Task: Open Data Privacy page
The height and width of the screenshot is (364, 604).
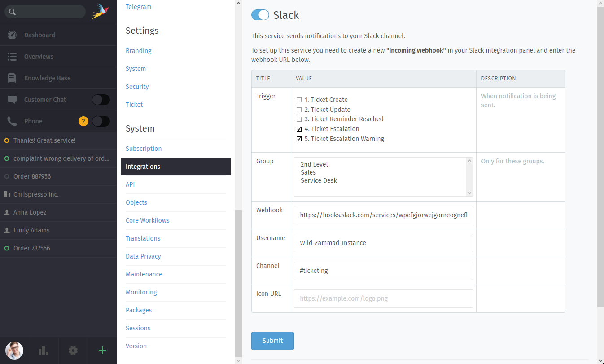Action: (143, 256)
